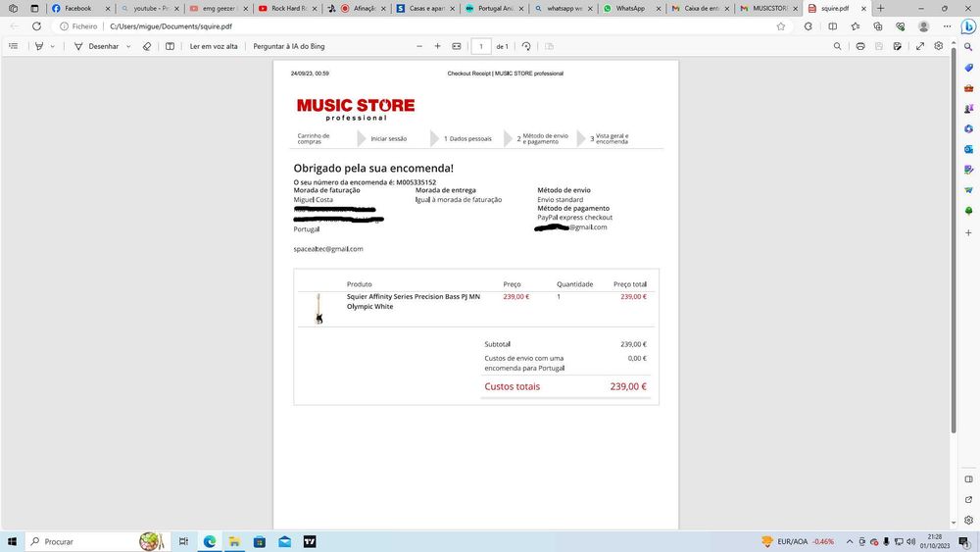Open the Collections panel
980x552 pixels.
(x=878, y=26)
